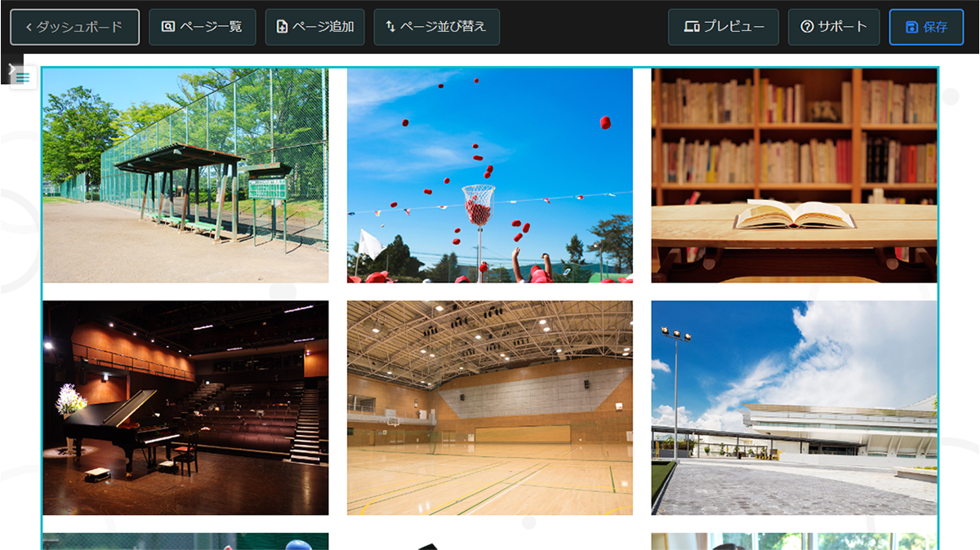Screen dimensions: 980x550
Task: Select the grand piano concert hall photo
Action: click(186, 407)
